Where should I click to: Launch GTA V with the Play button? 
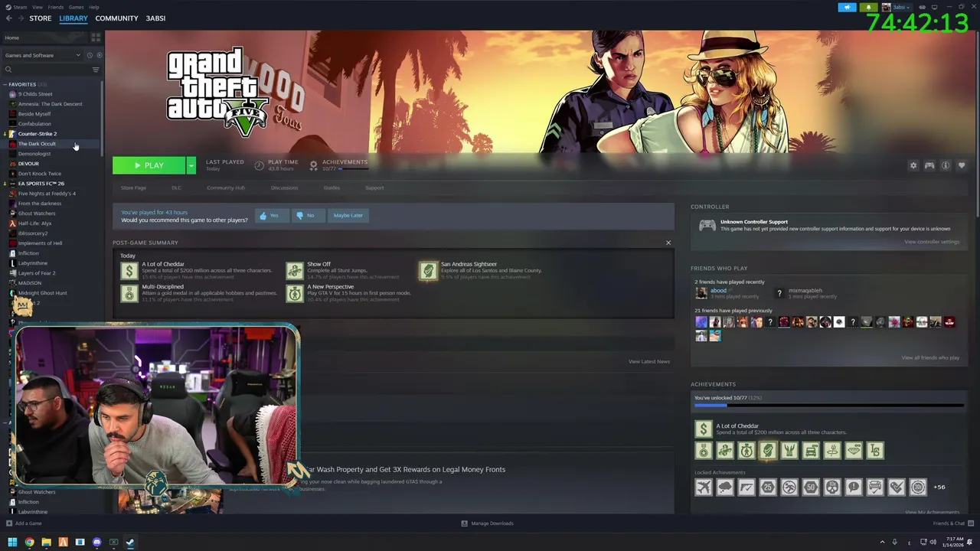[x=149, y=165]
